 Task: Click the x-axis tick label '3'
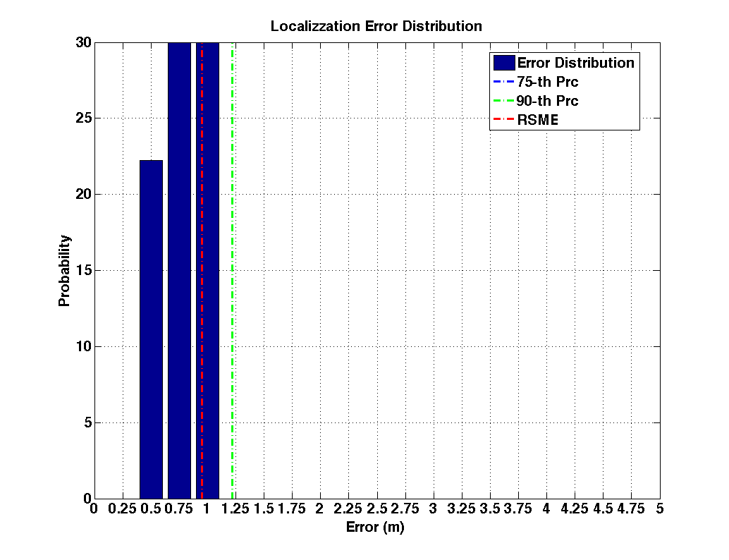coord(434,509)
